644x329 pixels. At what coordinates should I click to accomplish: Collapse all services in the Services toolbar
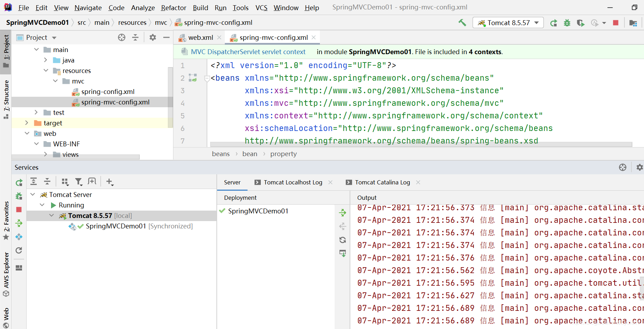point(47,181)
